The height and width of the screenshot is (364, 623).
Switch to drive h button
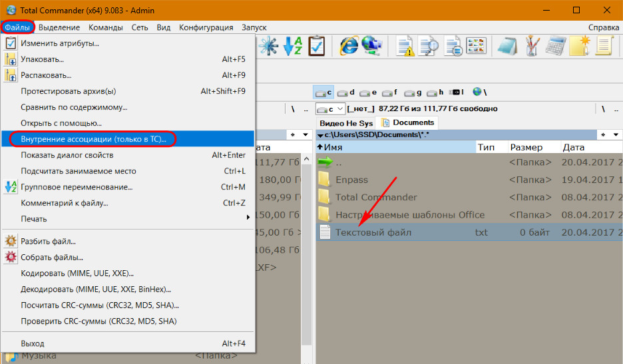[x=435, y=92]
